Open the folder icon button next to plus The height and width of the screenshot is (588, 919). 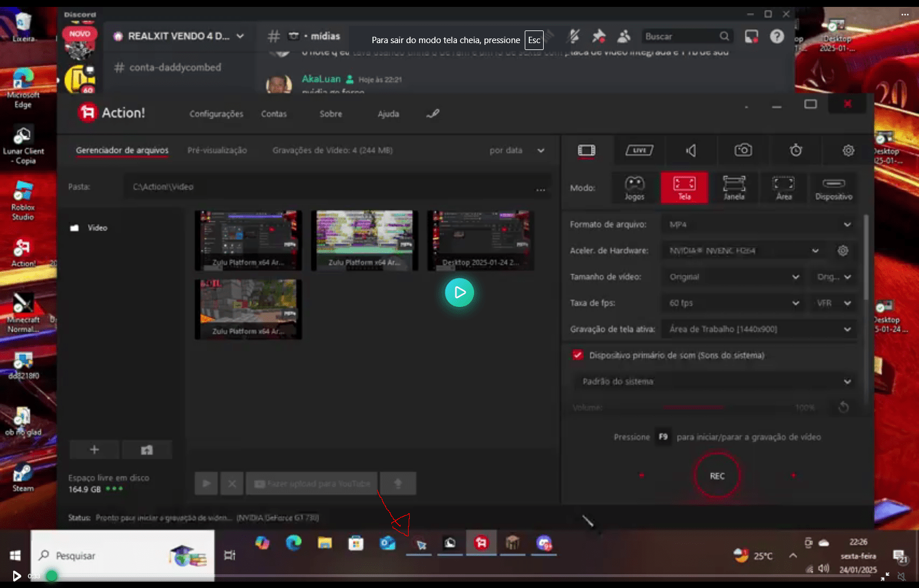pos(147,449)
